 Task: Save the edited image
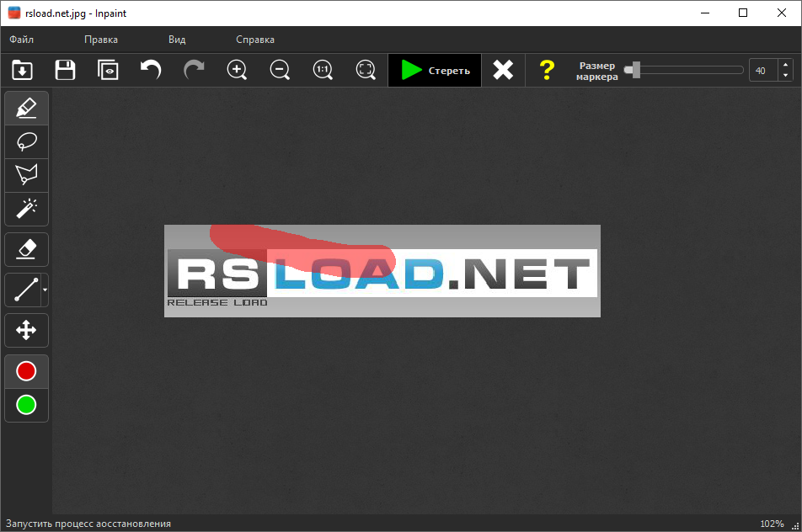click(x=65, y=70)
